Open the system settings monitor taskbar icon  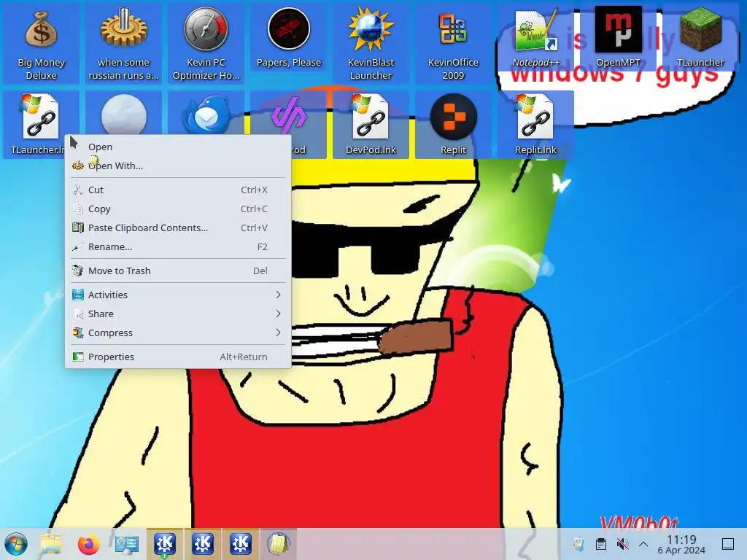(x=127, y=544)
